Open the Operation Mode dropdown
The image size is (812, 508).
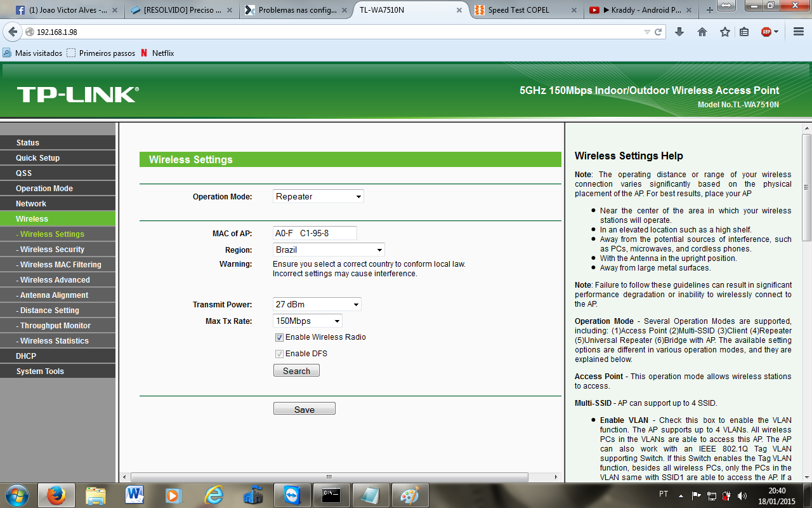click(x=318, y=197)
